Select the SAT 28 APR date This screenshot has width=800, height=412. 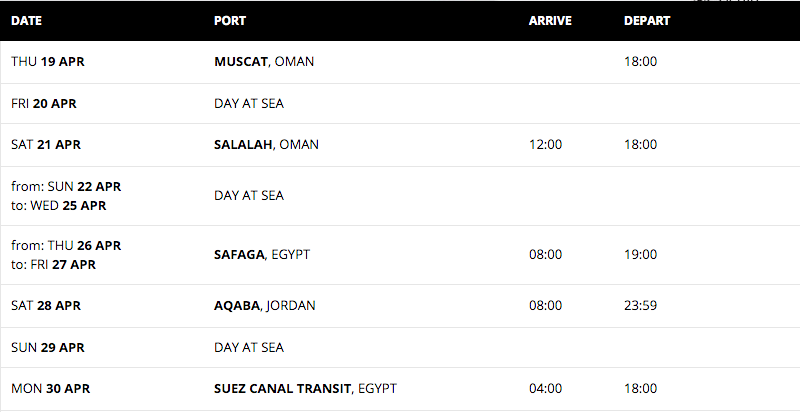tap(46, 305)
